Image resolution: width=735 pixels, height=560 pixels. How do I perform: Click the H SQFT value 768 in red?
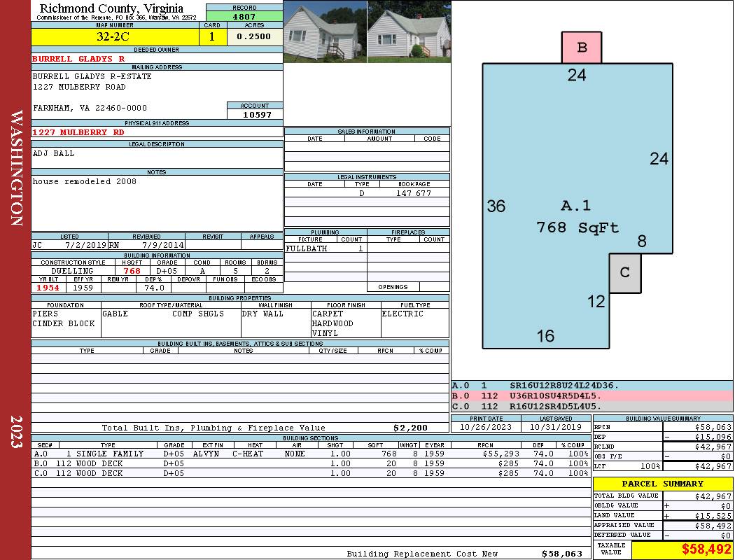132,271
